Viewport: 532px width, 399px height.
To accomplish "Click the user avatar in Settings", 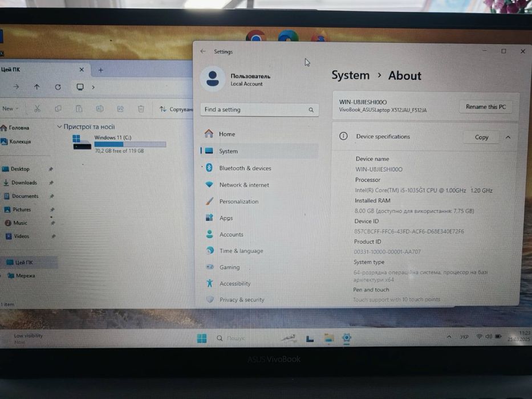I will (x=213, y=79).
